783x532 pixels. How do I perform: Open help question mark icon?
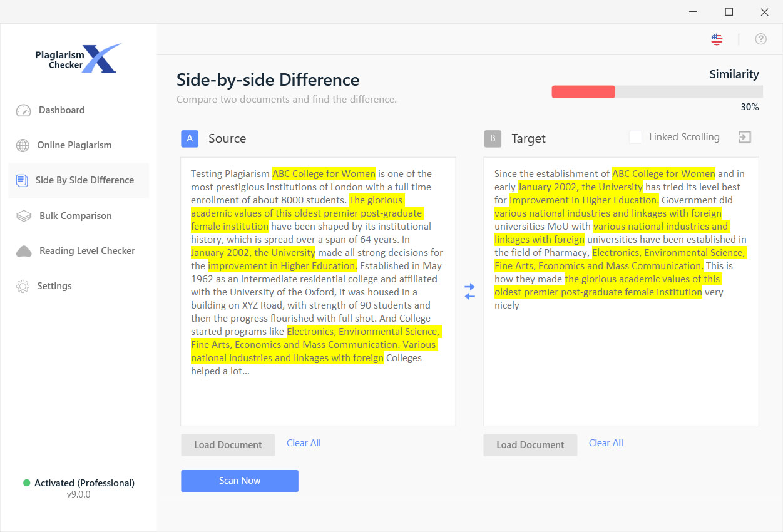tap(760, 39)
